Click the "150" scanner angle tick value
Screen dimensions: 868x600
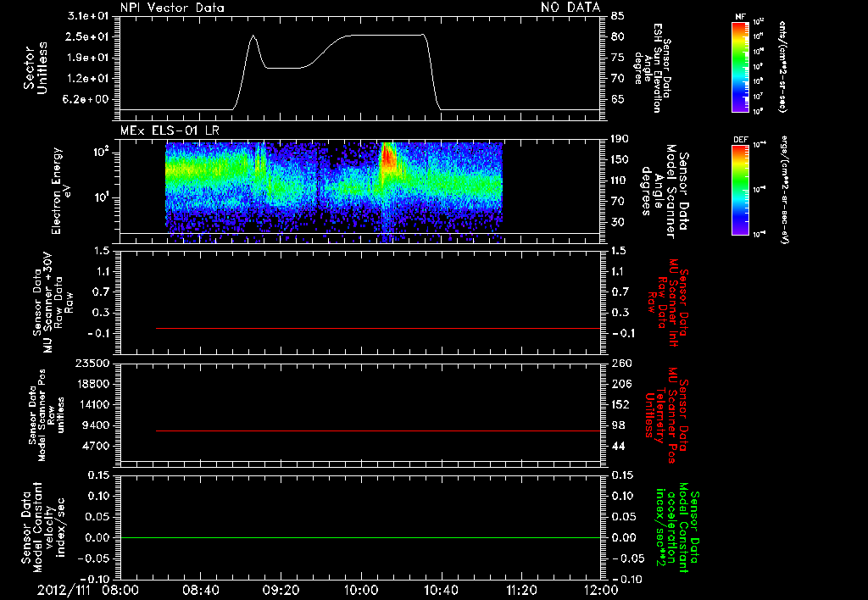(x=620, y=160)
